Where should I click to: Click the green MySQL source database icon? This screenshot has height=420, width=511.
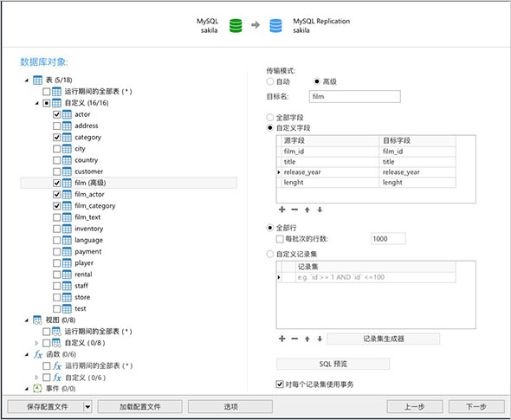click(x=236, y=25)
